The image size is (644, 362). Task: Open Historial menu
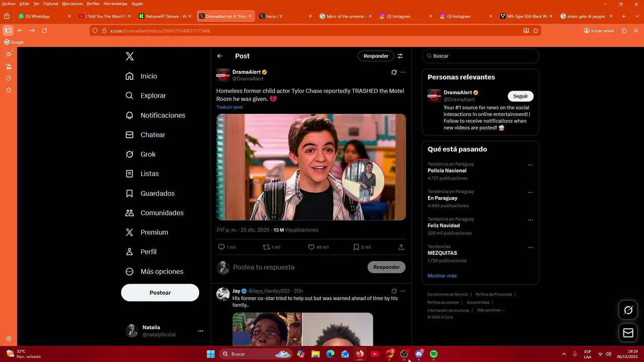[x=50, y=4]
